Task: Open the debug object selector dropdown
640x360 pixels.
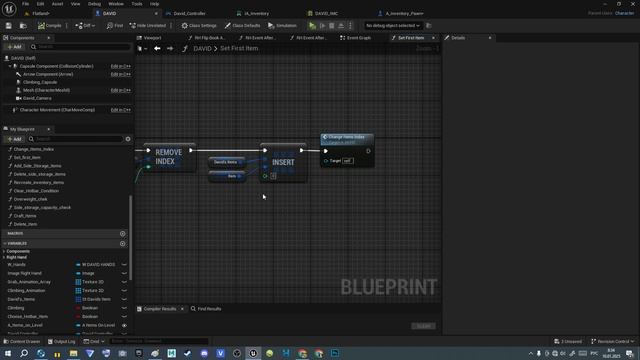Action: (392, 26)
